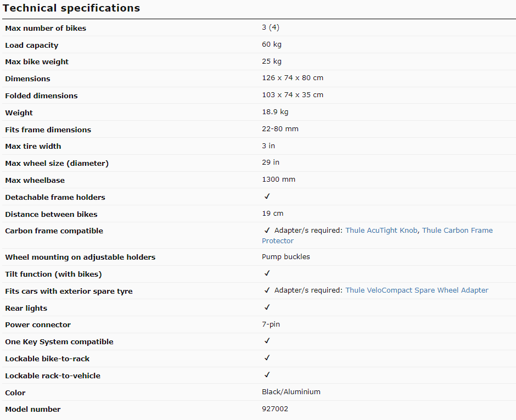The height and width of the screenshot is (420, 516).
Task: Select the model number 927002 value
Action: [x=275, y=409]
